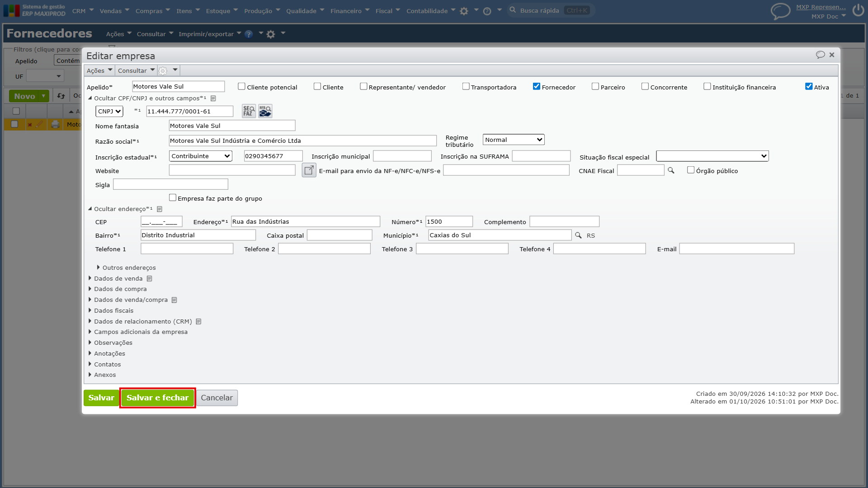Check the Cliente potencial checkbox
Viewport: 868px width, 488px height.
(x=241, y=86)
